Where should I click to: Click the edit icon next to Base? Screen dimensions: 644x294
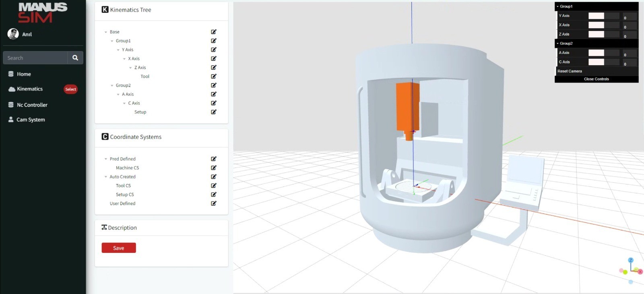(x=214, y=32)
